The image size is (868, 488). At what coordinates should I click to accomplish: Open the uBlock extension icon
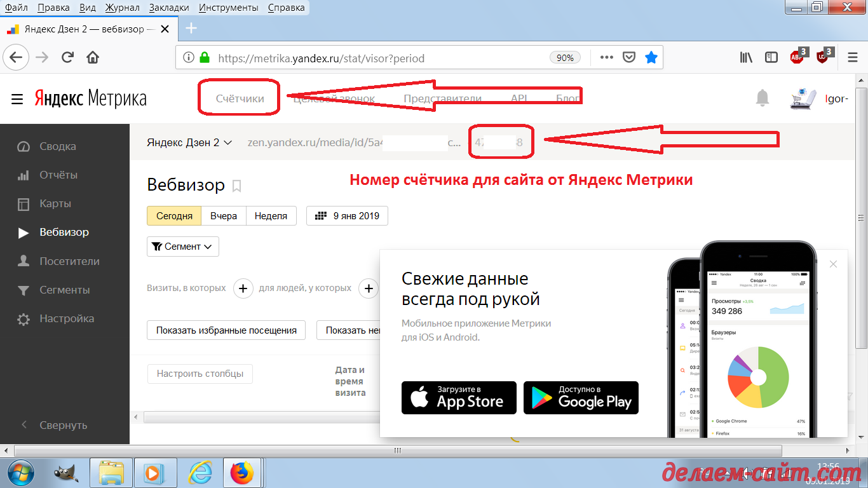(x=824, y=57)
